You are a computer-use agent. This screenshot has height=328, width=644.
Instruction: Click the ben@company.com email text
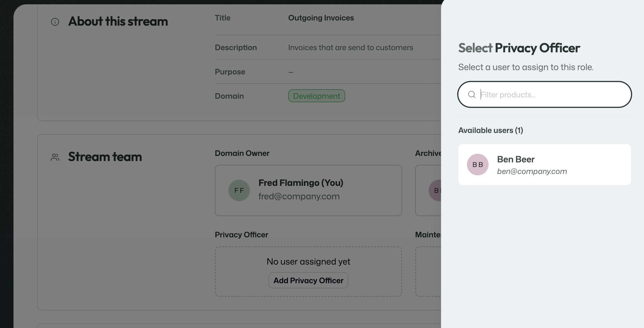[x=532, y=171]
